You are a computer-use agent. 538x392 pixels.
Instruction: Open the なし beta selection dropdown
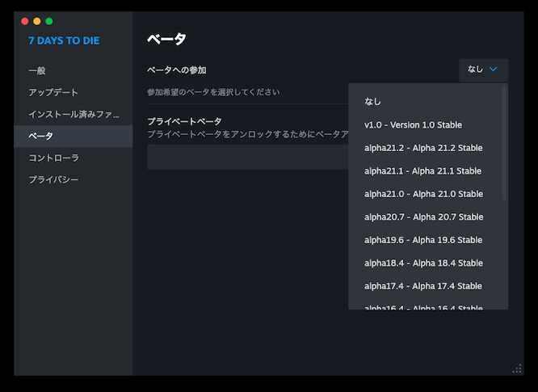tap(483, 70)
